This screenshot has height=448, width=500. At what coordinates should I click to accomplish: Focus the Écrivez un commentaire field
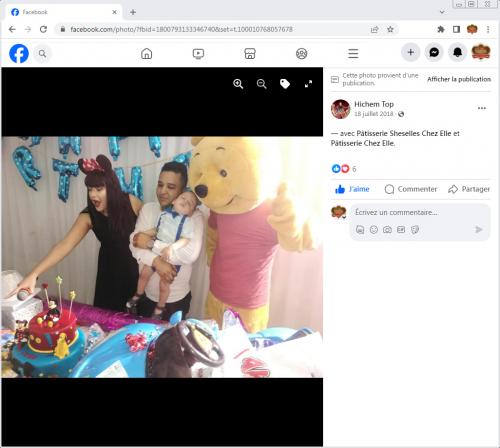coord(420,212)
